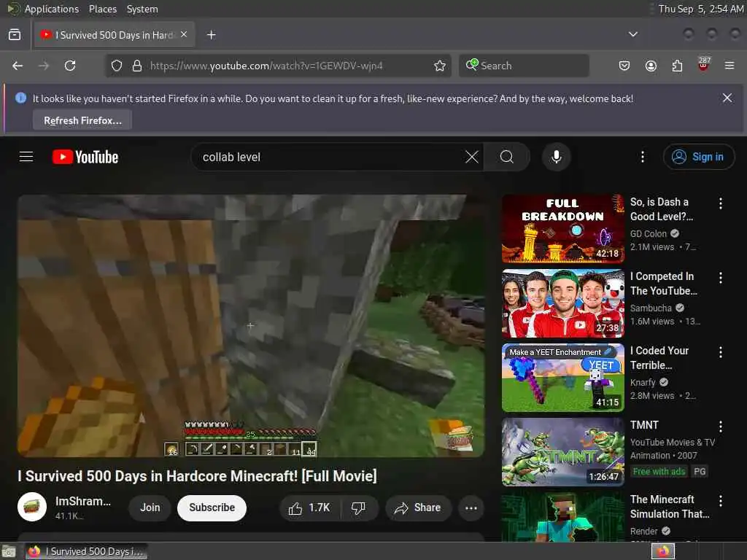Click the Free with ads badge
The width and height of the screenshot is (747, 560).
click(659, 472)
